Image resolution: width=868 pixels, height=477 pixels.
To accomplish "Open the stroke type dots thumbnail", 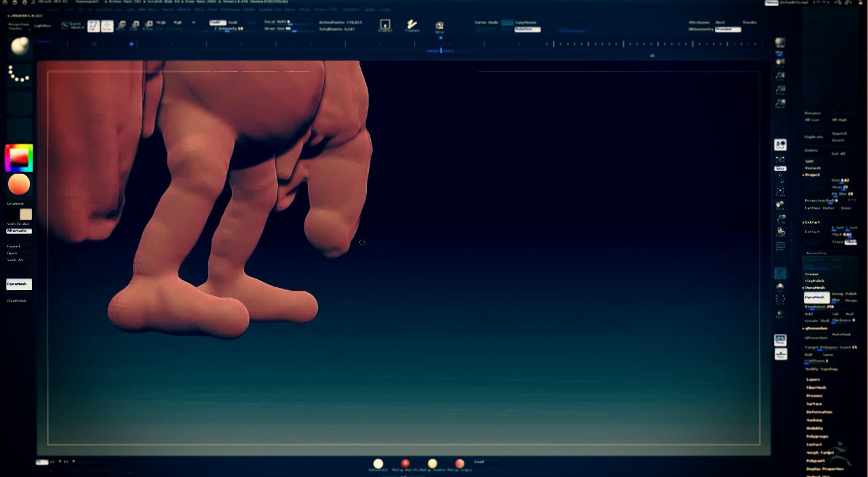I will [19, 74].
